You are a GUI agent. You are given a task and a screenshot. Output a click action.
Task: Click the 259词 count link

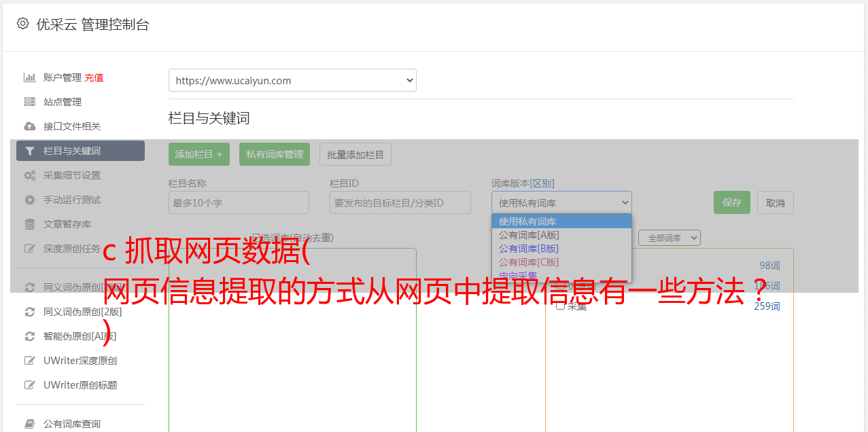(767, 306)
